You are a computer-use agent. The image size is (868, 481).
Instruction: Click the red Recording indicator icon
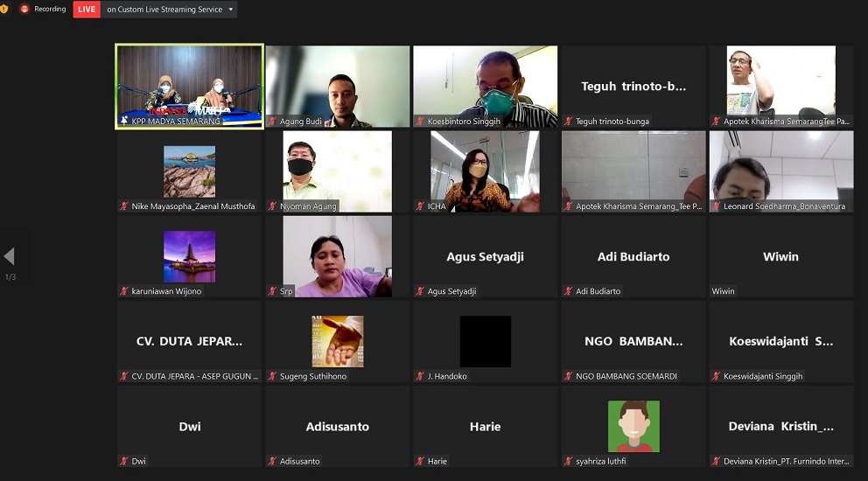(24, 9)
